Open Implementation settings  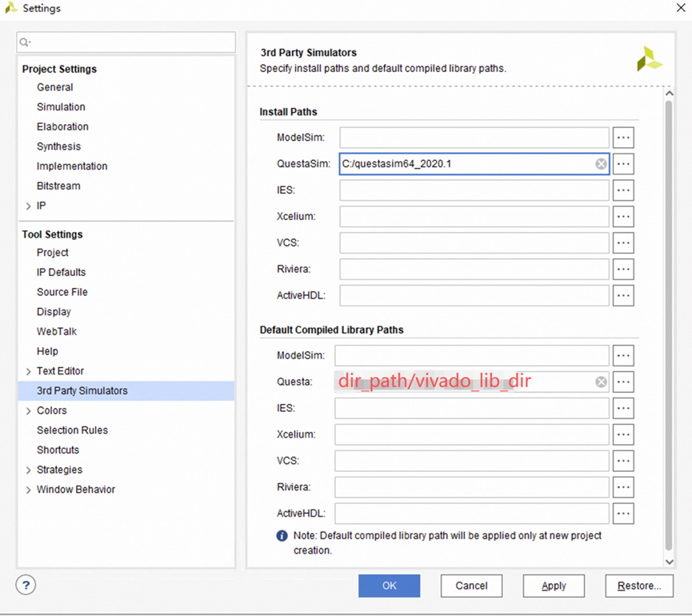pyautogui.click(x=72, y=166)
